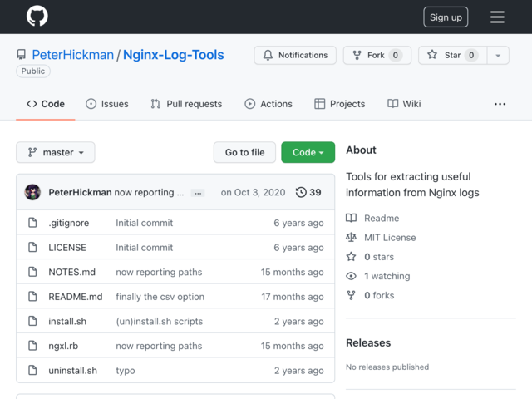
Task: Open the install.sh file
Action: coord(67,322)
